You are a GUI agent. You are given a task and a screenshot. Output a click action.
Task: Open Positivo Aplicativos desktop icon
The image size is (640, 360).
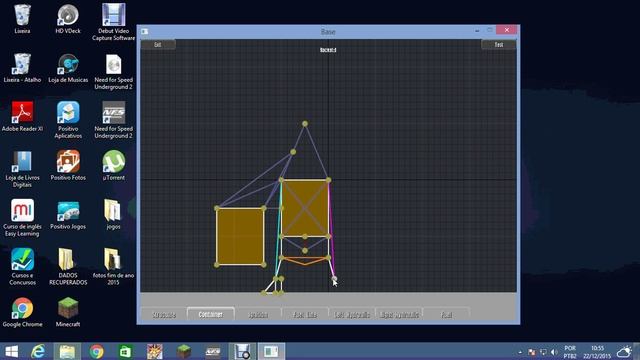coord(68,120)
